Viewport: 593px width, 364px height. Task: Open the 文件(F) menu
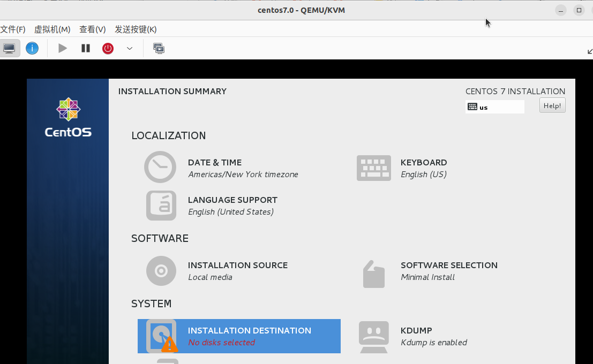(13, 29)
